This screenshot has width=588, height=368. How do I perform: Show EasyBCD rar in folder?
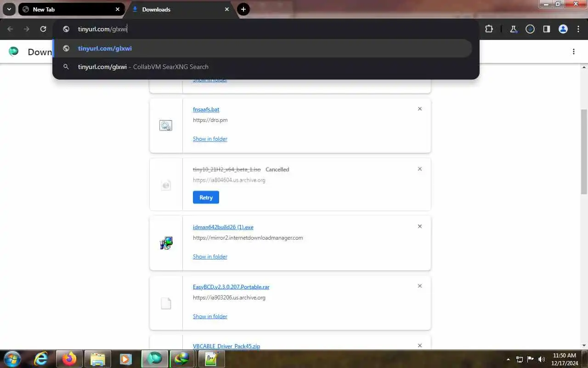(x=210, y=316)
